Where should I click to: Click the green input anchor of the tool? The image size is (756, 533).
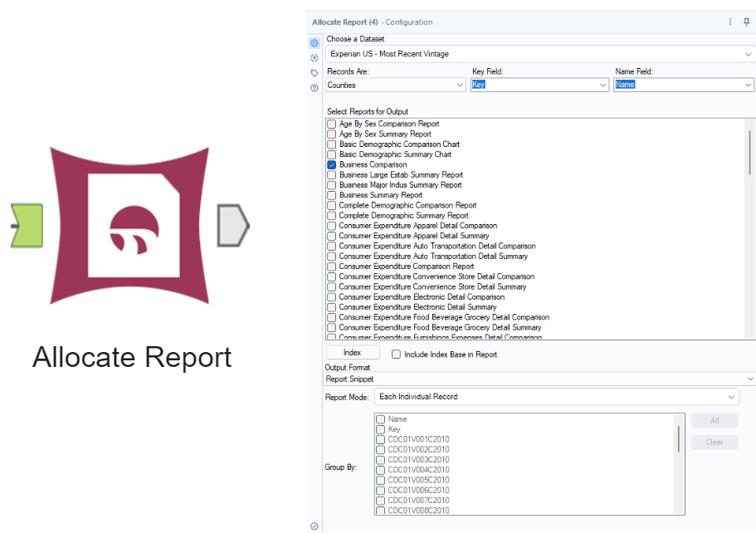27,226
